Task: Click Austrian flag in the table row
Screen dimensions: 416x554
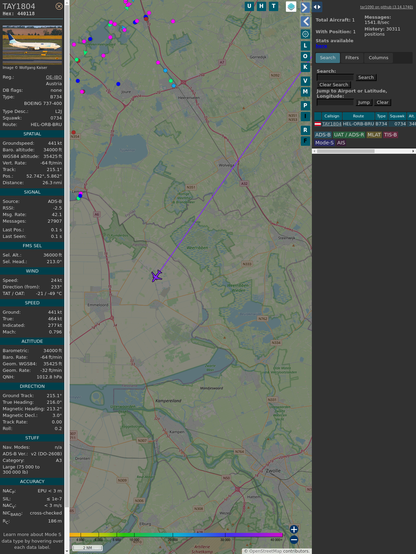Action: click(318, 124)
